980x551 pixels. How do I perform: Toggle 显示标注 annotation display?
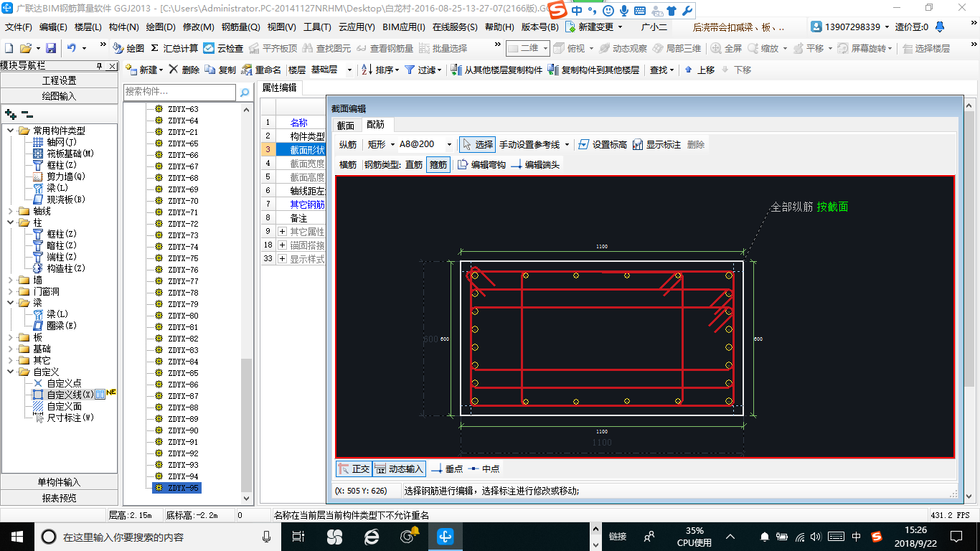(x=656, y=144)
